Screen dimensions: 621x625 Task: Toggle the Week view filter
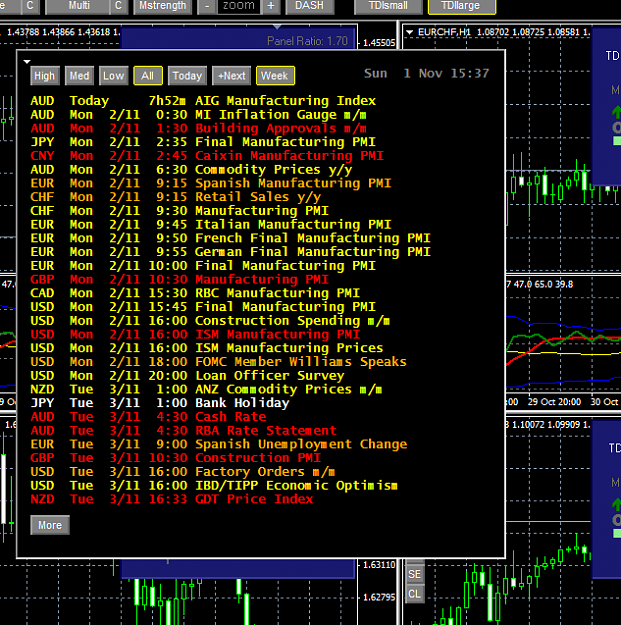(275, 76)
